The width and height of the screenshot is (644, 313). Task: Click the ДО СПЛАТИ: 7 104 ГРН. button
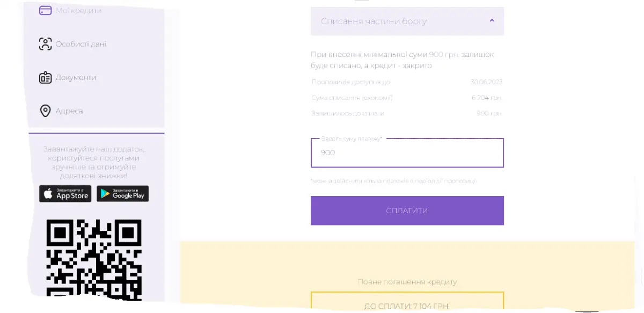[x=407, y=305]
